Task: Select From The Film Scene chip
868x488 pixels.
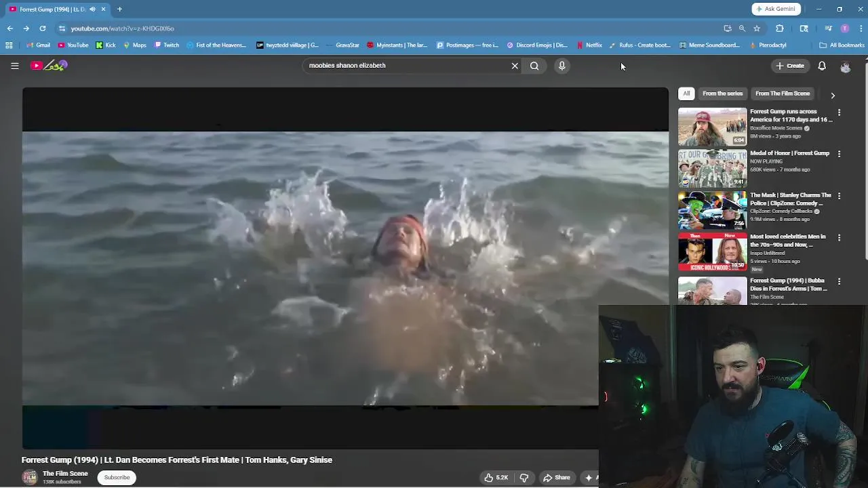Action: (783, 94)
